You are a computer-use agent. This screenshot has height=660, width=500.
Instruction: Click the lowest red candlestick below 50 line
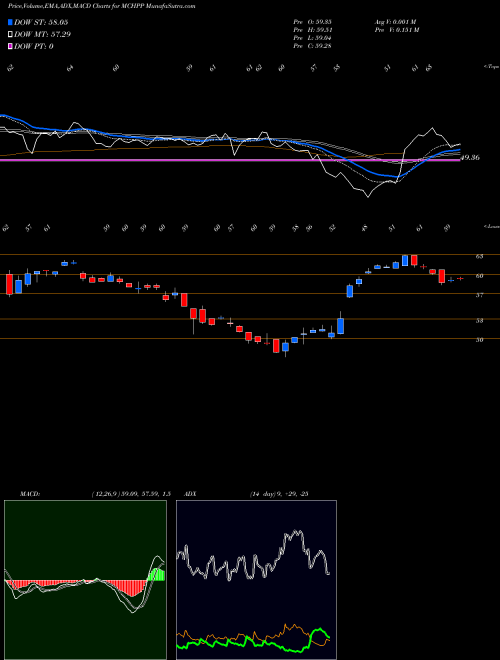click(x=276, y=346)
